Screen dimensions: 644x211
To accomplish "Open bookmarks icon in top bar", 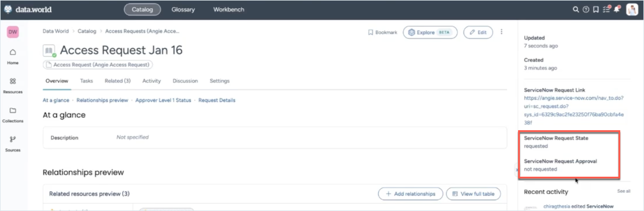I will point(596,10).
